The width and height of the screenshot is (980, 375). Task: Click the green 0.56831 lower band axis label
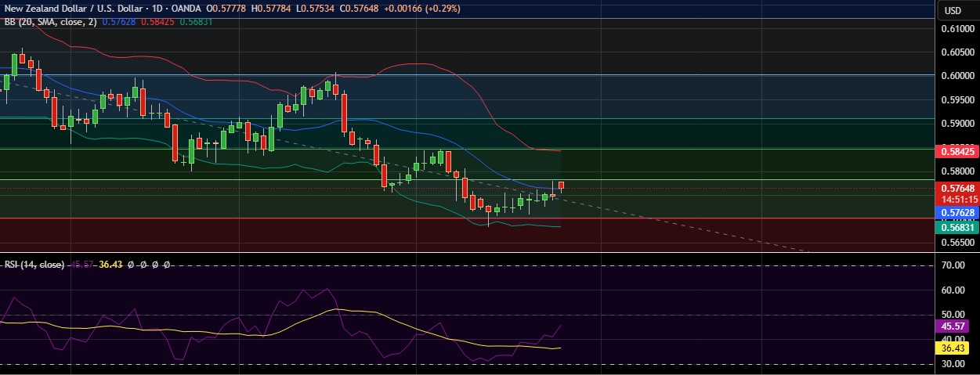click(957, 227)
